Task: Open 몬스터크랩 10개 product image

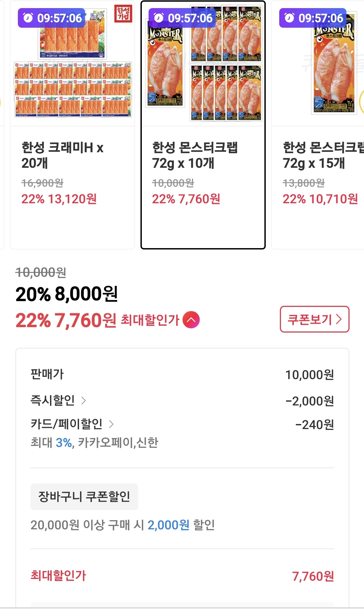Action: click(x=203, y=64)
